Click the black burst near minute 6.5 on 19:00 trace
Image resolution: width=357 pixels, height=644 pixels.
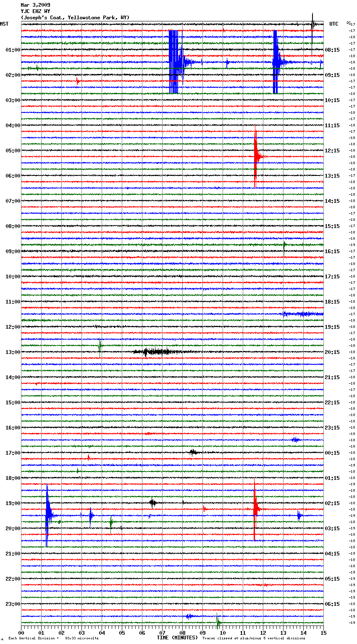point(153,502)
